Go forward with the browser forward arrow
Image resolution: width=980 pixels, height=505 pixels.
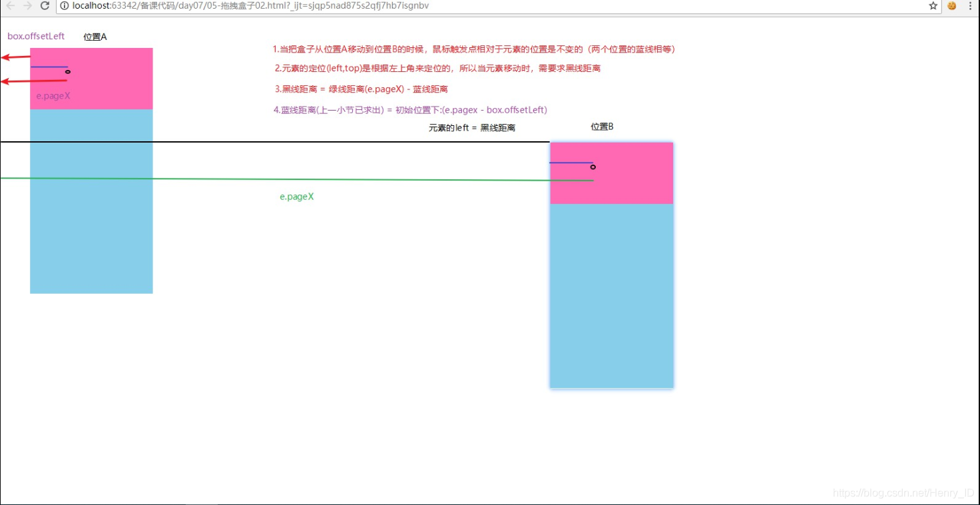(27, 5)
